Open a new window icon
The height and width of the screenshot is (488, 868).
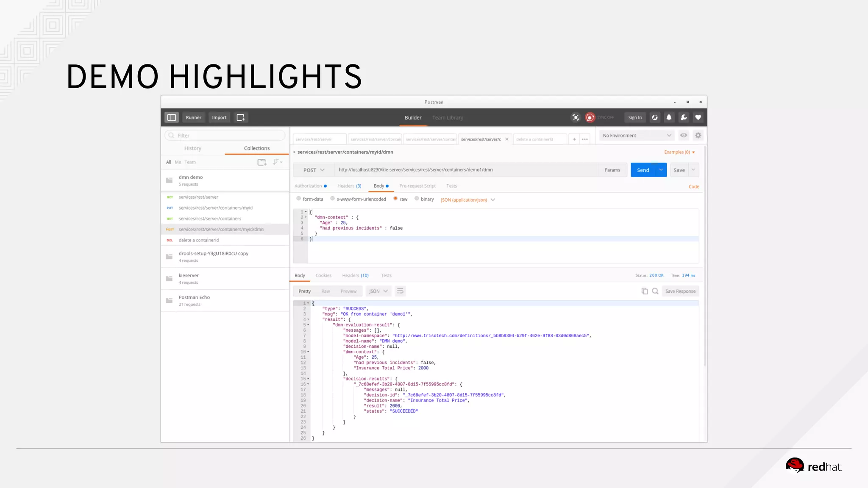coord(241,117)
